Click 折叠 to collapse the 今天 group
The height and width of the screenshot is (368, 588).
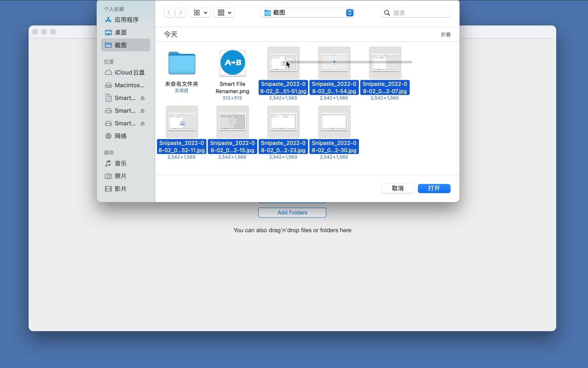pos(445,34)
